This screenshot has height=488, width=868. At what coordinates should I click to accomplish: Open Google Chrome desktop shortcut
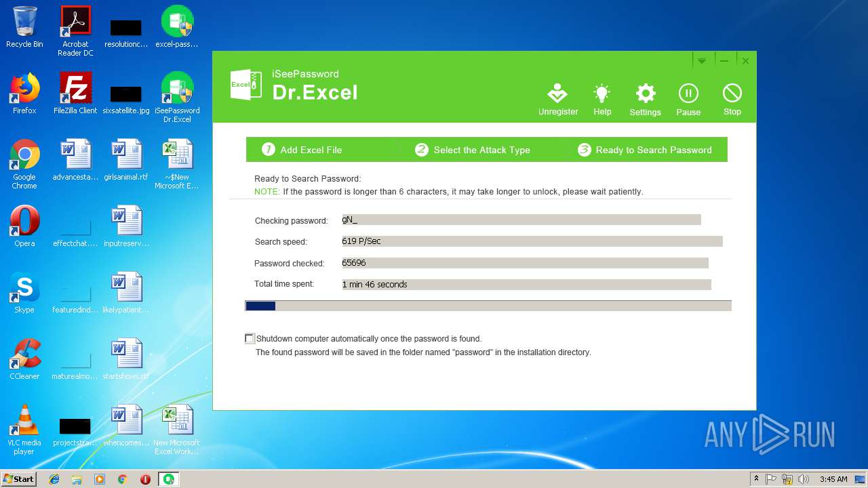tap(24, 164)
